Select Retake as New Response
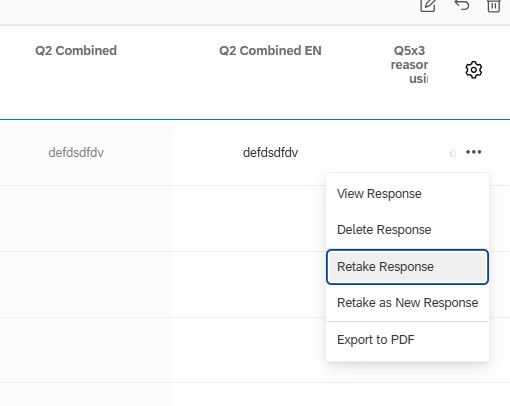 pyautogui.click(x=407, y=303)
